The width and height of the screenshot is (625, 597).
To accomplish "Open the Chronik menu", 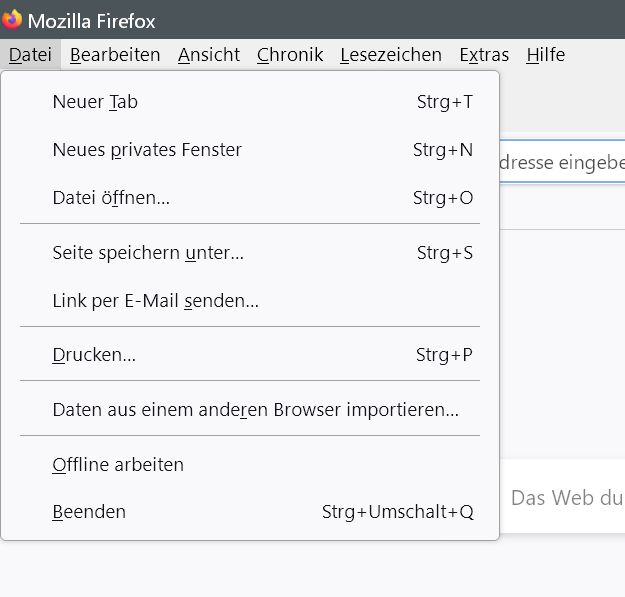I will click(x=290, y=55).
